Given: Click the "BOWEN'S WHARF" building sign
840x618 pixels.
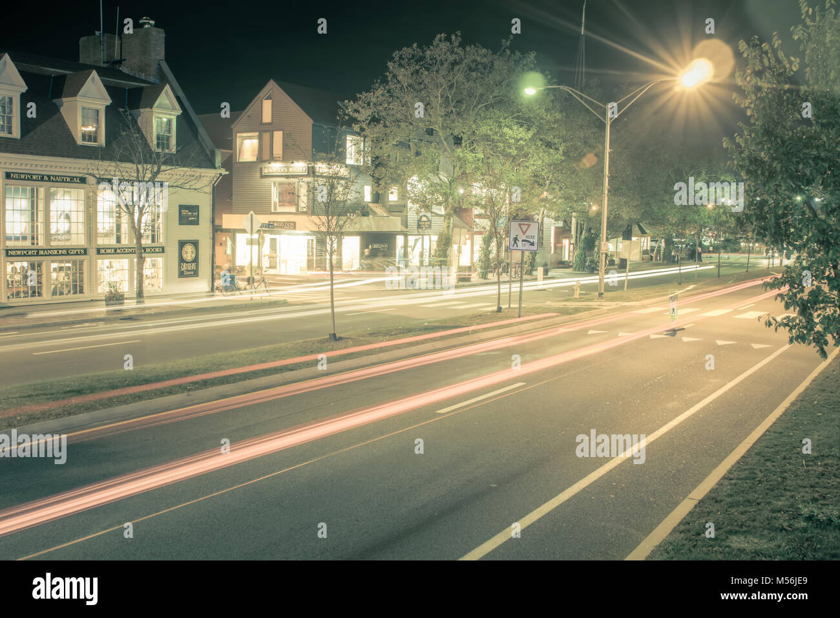Looking at the screenshot, I should [285, 170].
